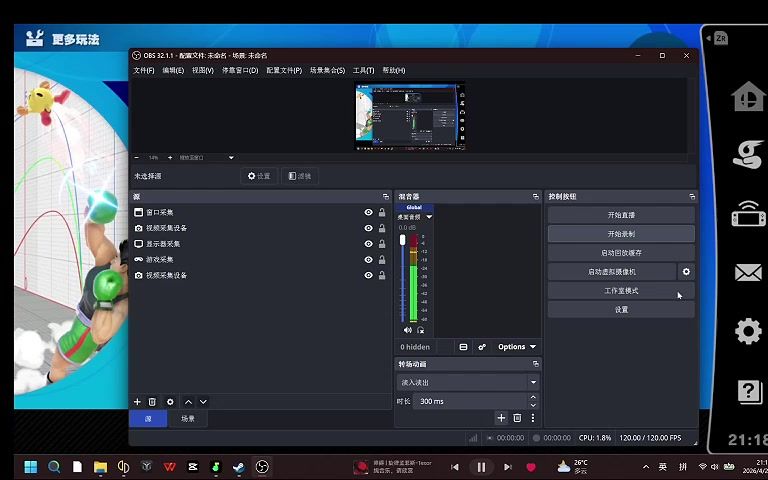Open Steam from the Windows taskbar

coord(238,467)
